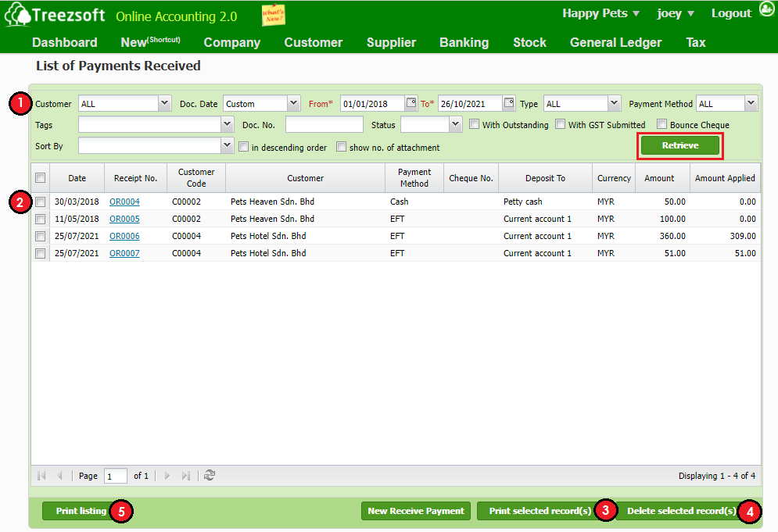Tick the Bounce Cheque checkbox
This screenshot has height=532, width=778.
pos(662,124)
